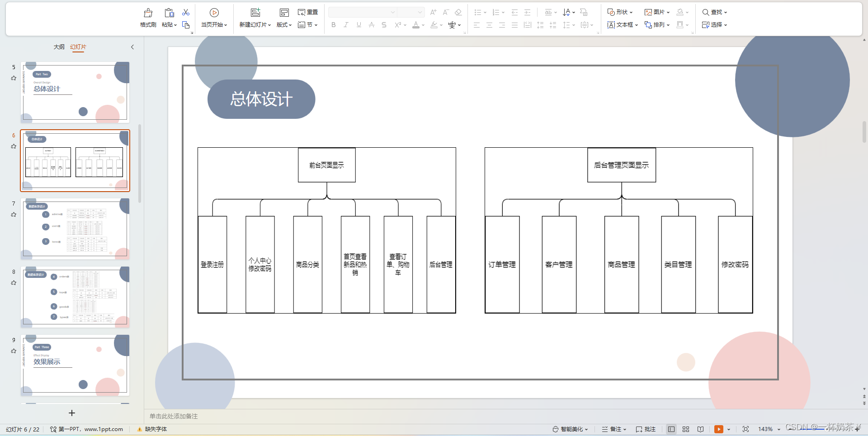Click the notes area 单击此处添加备注
Screen dimensions: 868x436
point(174,416)
